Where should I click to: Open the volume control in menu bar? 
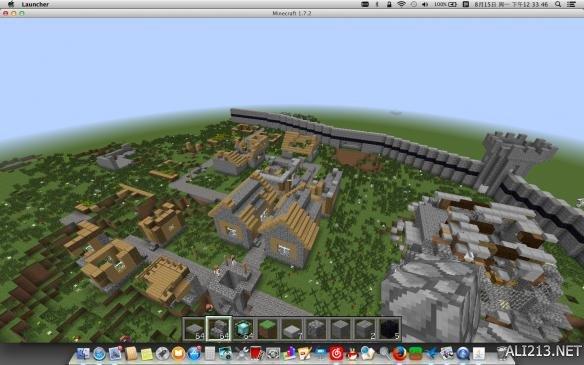(x=425, y=4)
